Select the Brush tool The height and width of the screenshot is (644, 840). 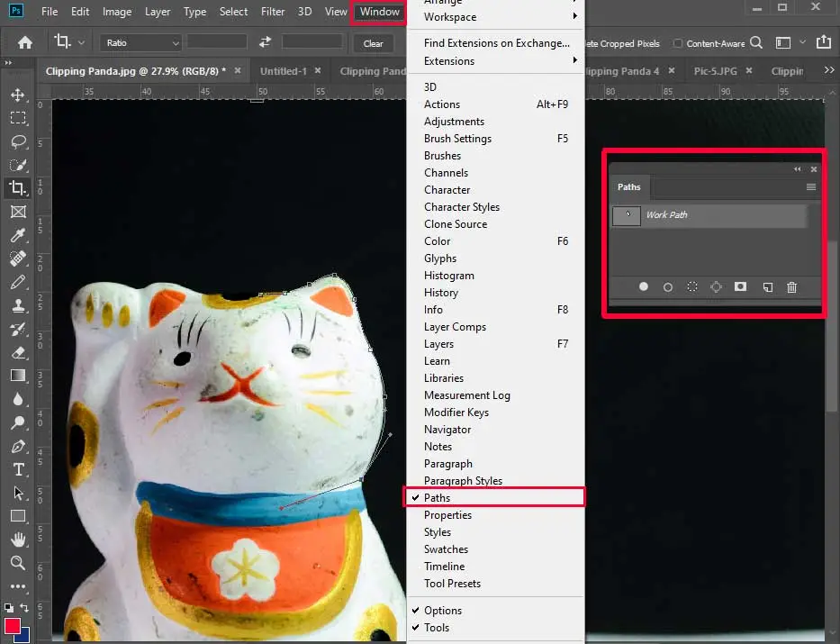pyautogui.click(x=18, y=282)
